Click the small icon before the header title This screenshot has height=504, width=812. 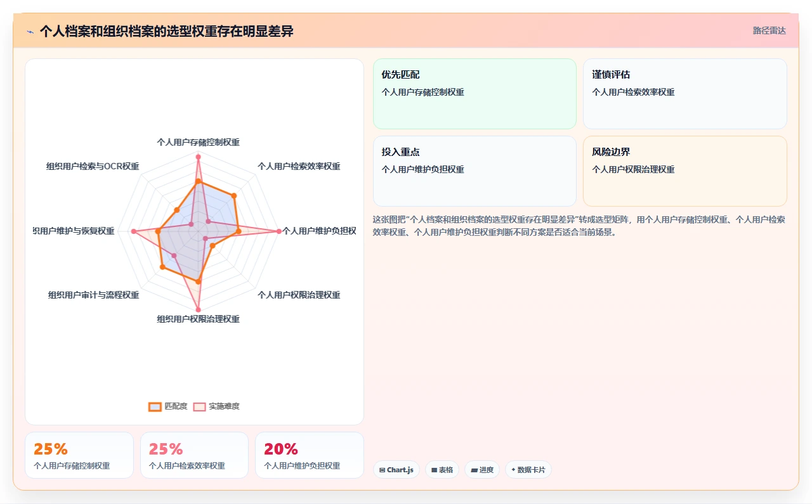tap(30, 31)
